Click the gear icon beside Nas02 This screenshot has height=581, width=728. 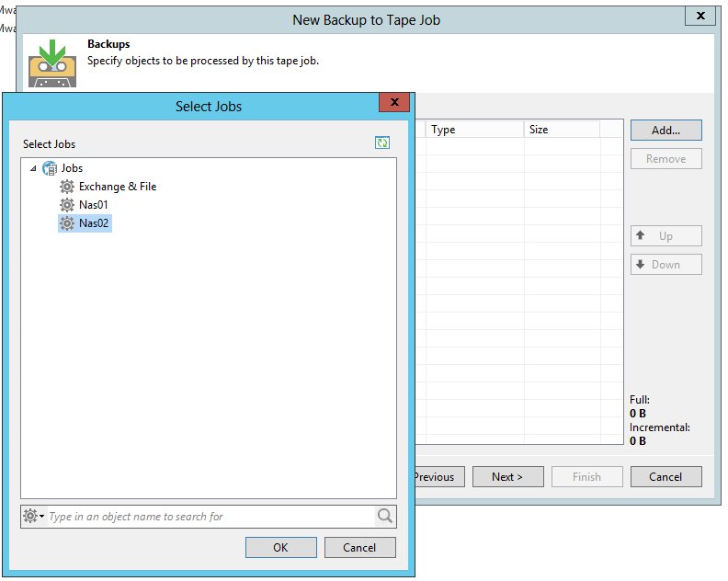coord(67,223)
